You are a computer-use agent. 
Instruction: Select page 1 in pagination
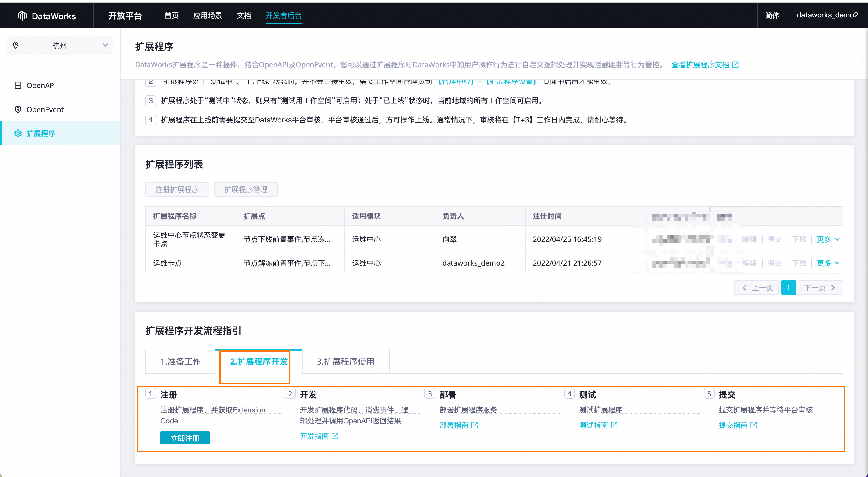(788, 288)
